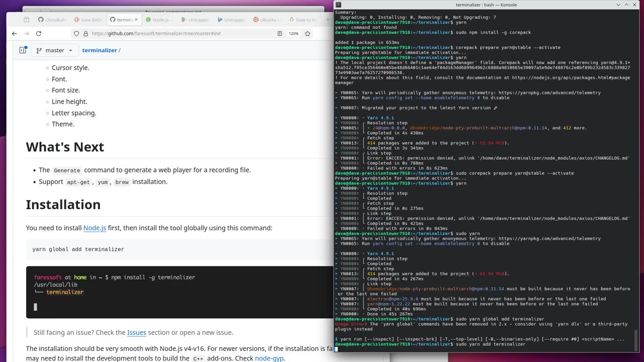Click the tracking protection shield icon
The width and height of the screenshot is (644, 362).
click(76, 34)
